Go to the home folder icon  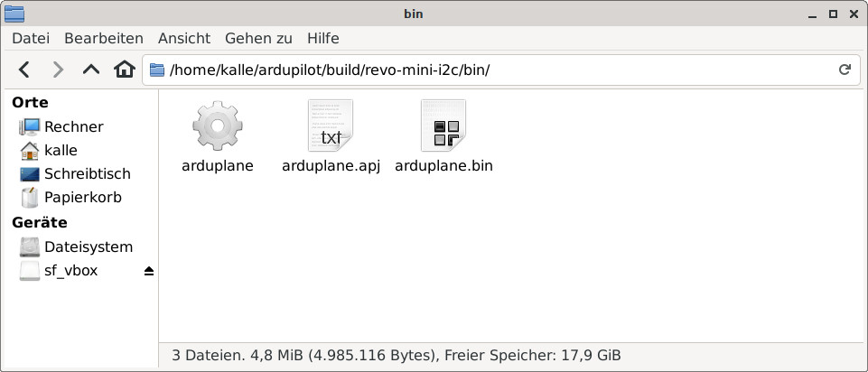125,70
